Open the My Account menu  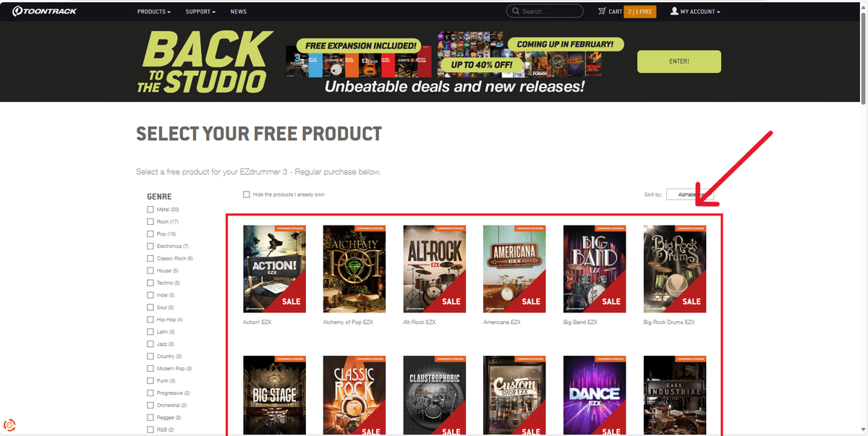pos(700,12)
